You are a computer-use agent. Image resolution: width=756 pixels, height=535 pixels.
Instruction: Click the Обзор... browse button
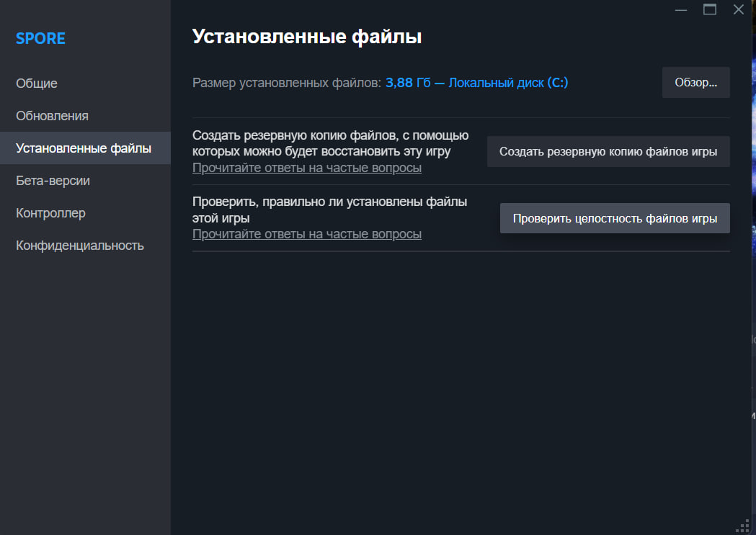tap(695, 82)
